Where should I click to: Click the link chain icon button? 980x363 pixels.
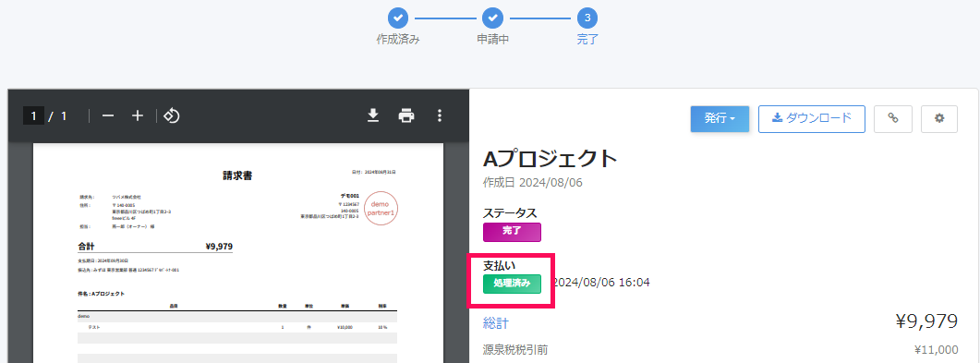893,119
